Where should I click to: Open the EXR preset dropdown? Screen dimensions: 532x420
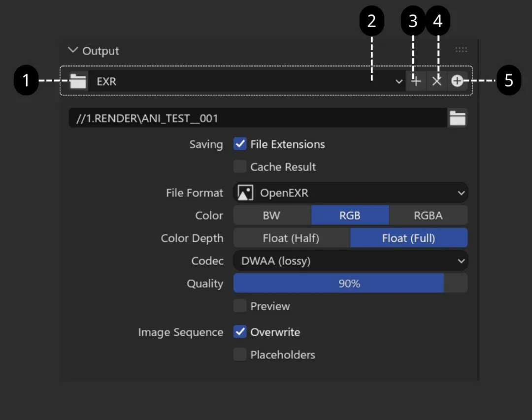coord(246,81)
